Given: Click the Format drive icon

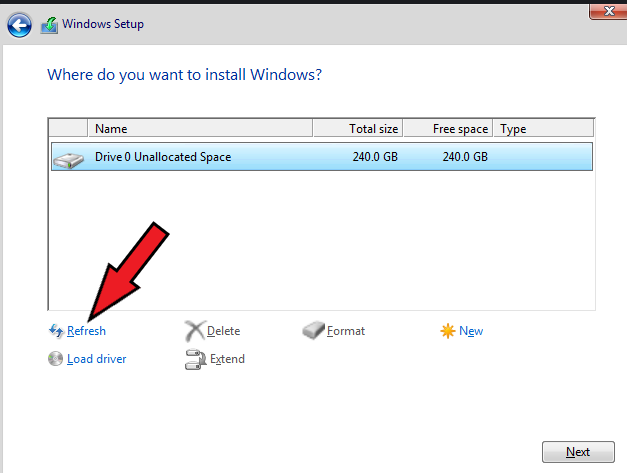Looking at the screenshot, I should pos(313,331).
